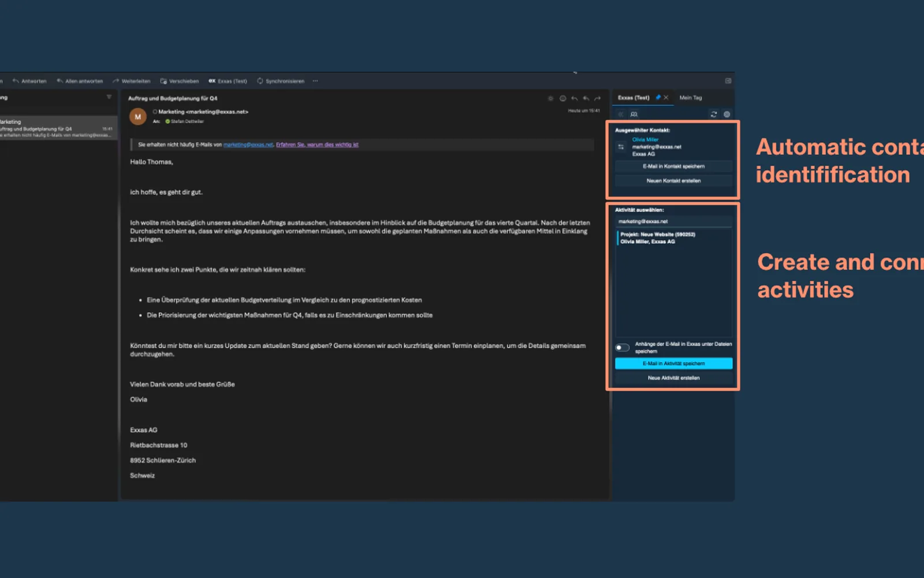
Task: Click the switch contact icon beside Olivia Miller
Action: (x=621, y=147)
